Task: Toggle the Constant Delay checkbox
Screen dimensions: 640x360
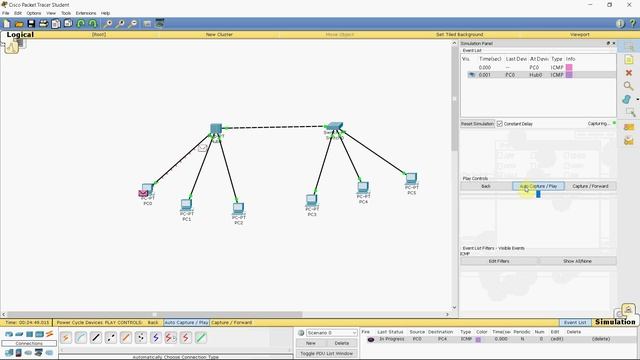Action: (x=500, y=124)
